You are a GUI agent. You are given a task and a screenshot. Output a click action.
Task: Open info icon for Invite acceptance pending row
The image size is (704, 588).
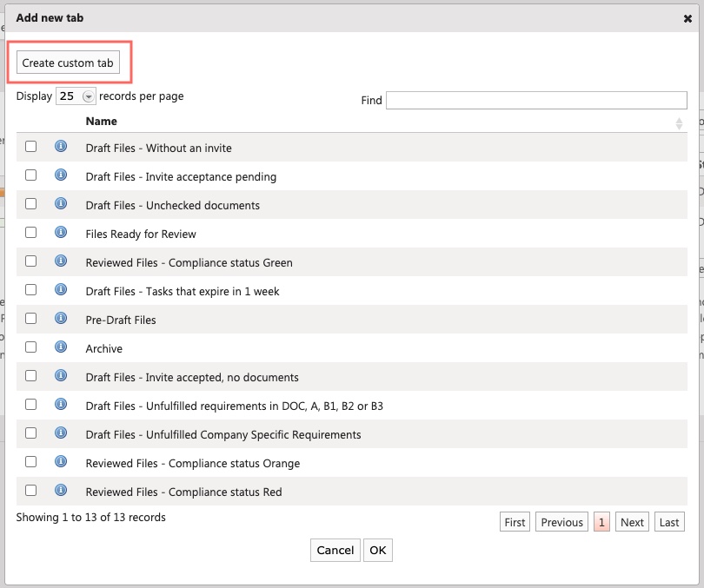(61, 175)
